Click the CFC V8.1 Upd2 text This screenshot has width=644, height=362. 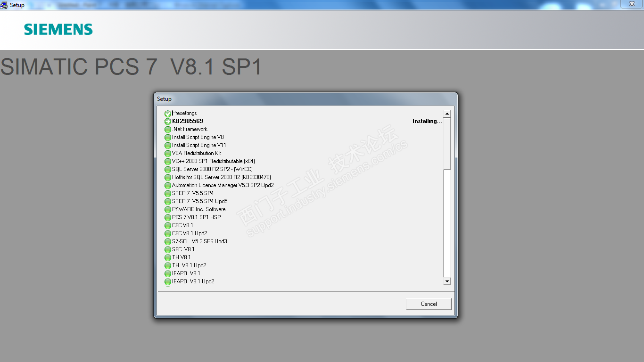(x=190, y=233)
